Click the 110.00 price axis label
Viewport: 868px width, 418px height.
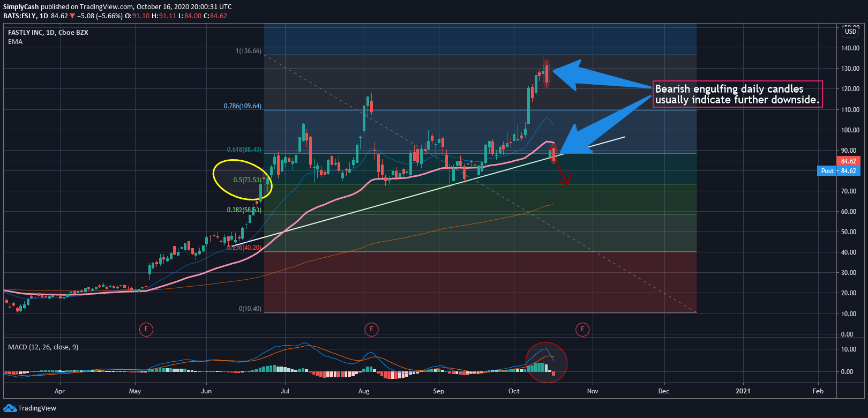point(850,109)
